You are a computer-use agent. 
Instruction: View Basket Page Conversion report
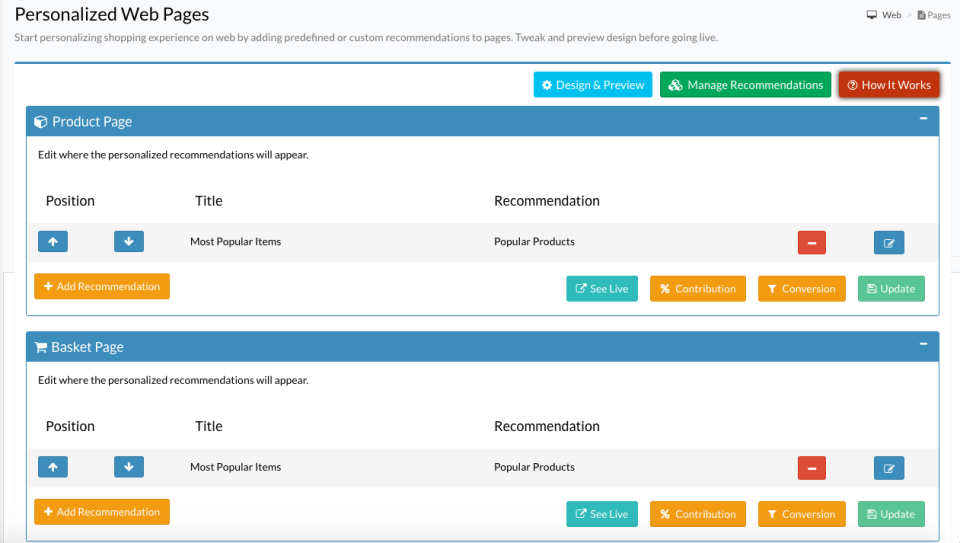[x=801, y=514]
